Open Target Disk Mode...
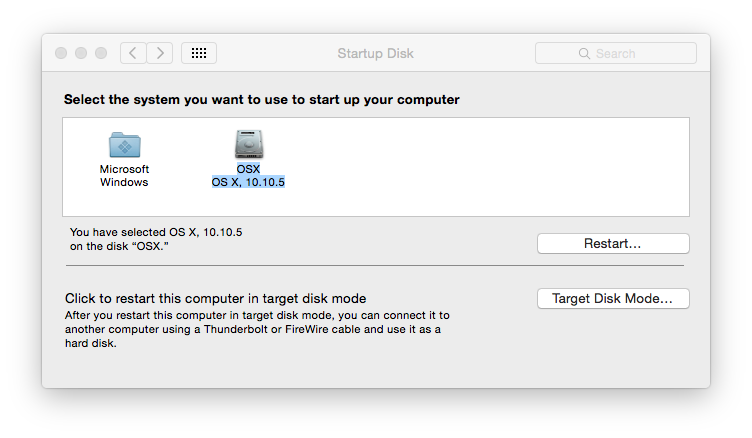Viewport: 752px width, 438px height. (613, 298)
